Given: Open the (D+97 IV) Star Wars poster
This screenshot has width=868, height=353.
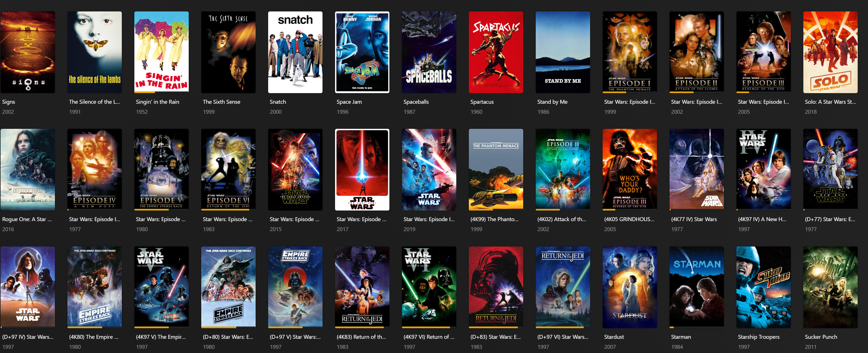Looking at the screenshot, I should (x=28, y=287).
